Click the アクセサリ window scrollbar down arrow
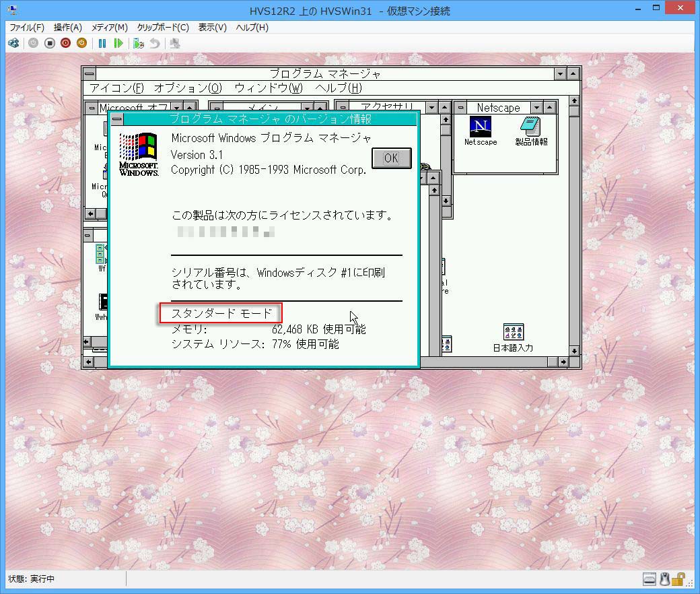This screenshot has height=594, width=700. click(x=446, y=201)
